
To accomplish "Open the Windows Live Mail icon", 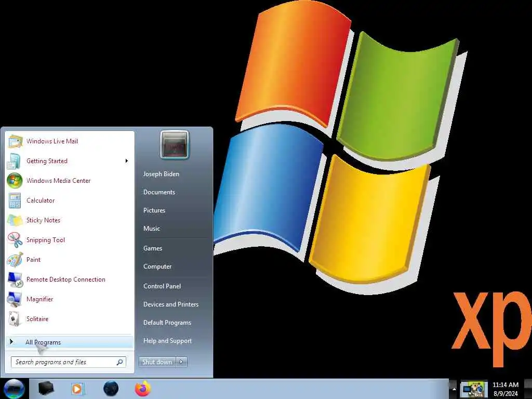I will [15, 141].
